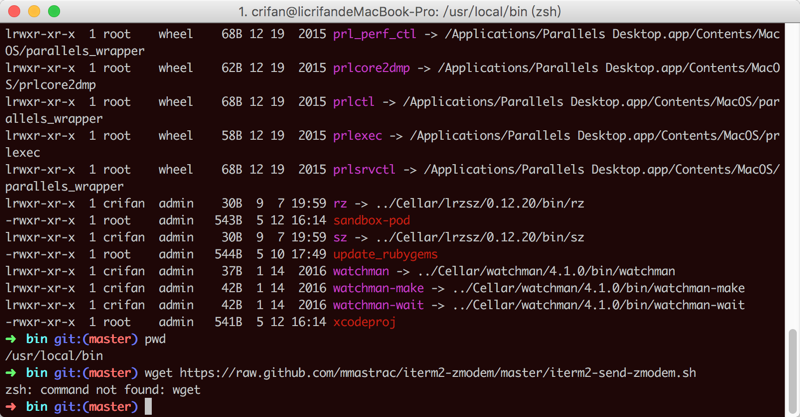Viewport: 800px width, 417px height.
Task: Click the red prompt arrow on the last line
Action: click(10, 407)
